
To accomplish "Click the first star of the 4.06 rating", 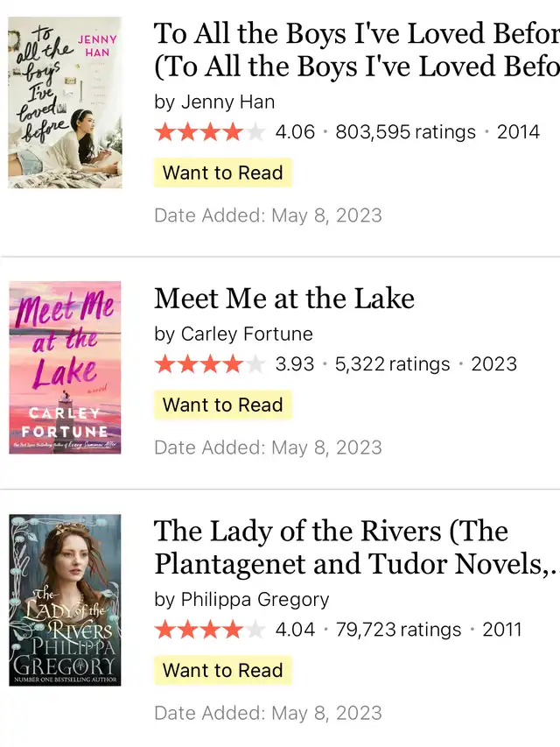I will [x=164, y=132].
